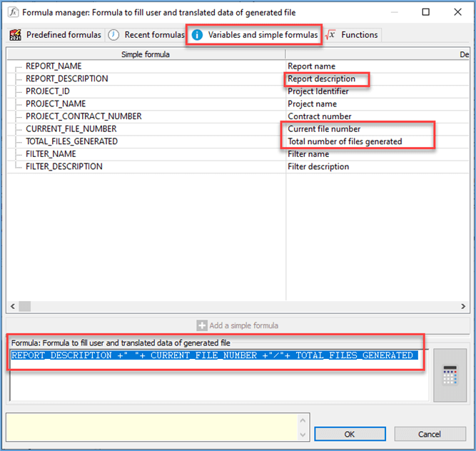This screenshot has width=476, height=451.
Task: Click the 'Project name' description cell
Action: coord(378,103)
